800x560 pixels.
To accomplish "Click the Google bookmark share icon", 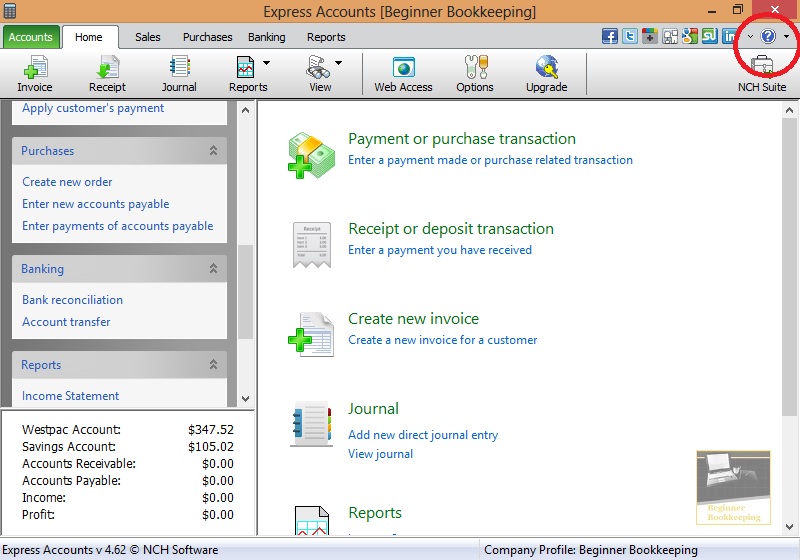I will click(690, 37).
